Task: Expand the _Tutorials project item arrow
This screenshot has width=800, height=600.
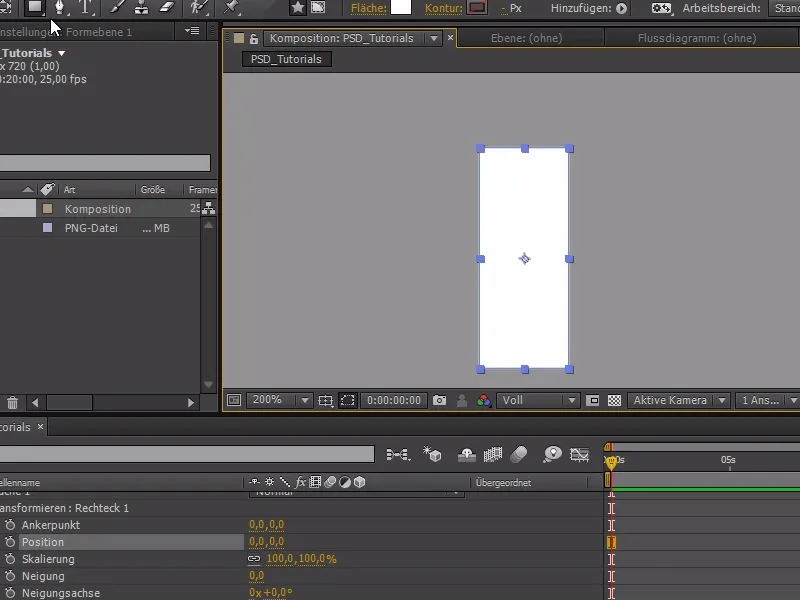Action: point(62,53)
